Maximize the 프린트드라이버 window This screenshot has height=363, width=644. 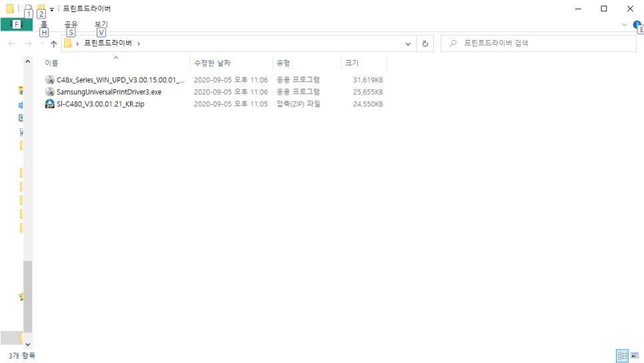[x=604, y=9]
